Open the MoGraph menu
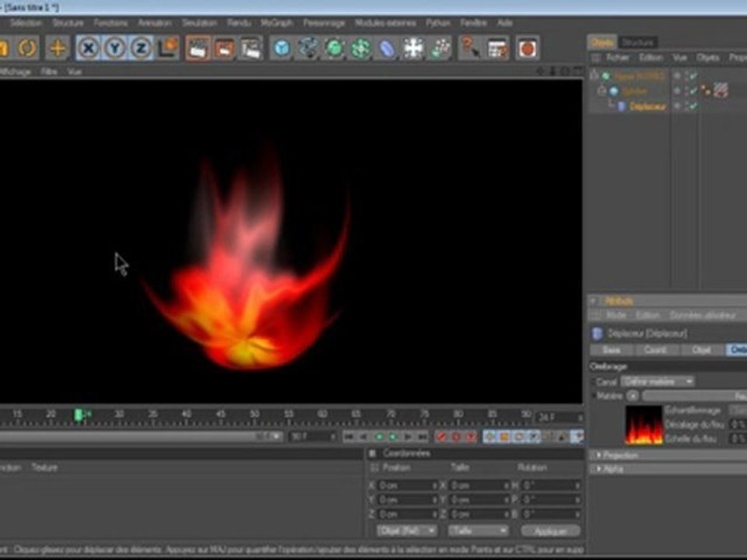The width and height of the screenshot is (747, 560). coord(277,23)
